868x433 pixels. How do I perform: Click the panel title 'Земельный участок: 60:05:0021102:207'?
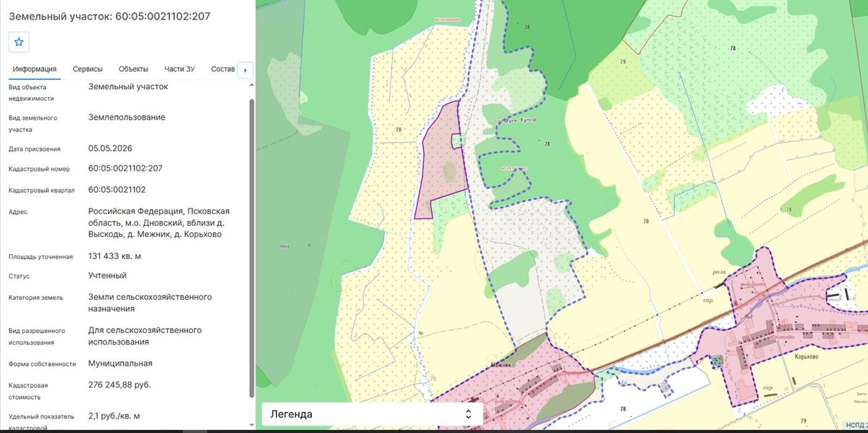pyautogui.click(x=109, y=15)
